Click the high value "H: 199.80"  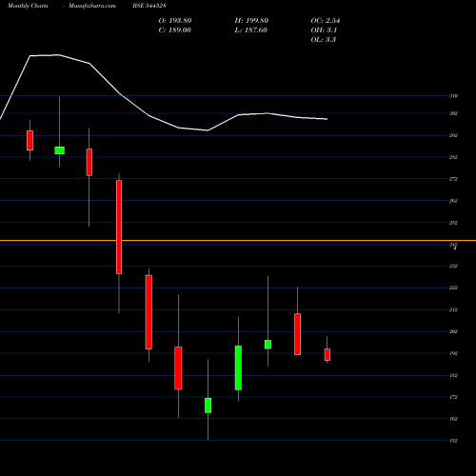coord(251,21)
